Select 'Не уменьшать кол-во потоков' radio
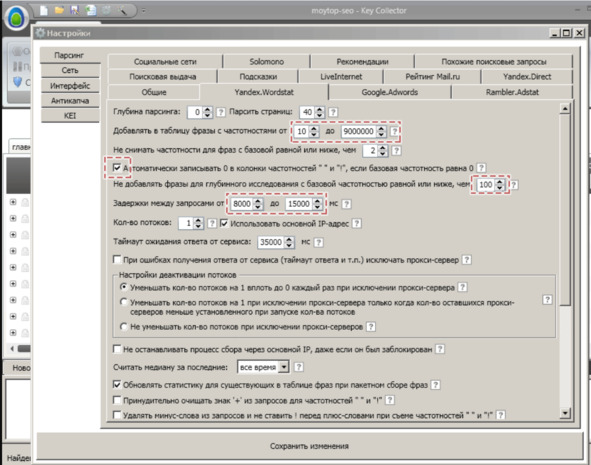Image resolution: width=591 pixels, height=465 pixels. (x=123, y=326)
